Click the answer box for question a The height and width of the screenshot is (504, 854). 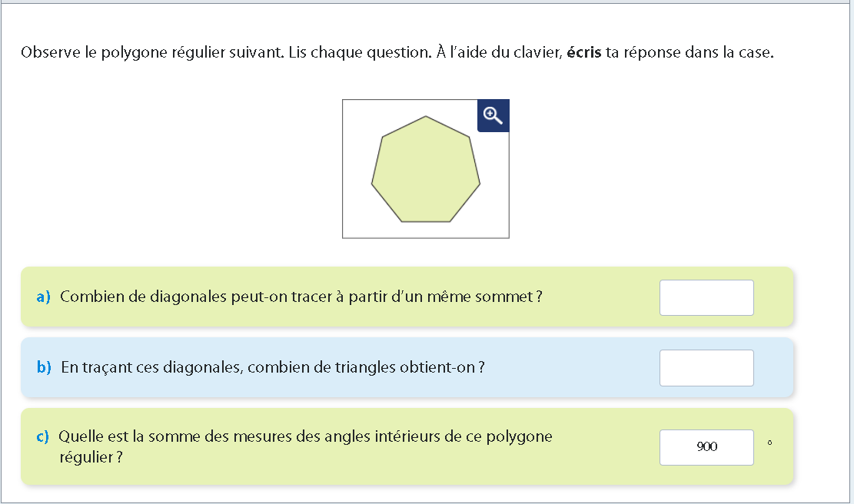(x=706, y=297)
